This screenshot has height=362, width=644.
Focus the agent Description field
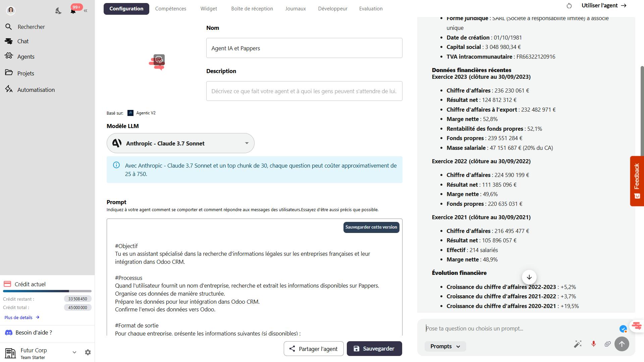[x=304, y=91]
